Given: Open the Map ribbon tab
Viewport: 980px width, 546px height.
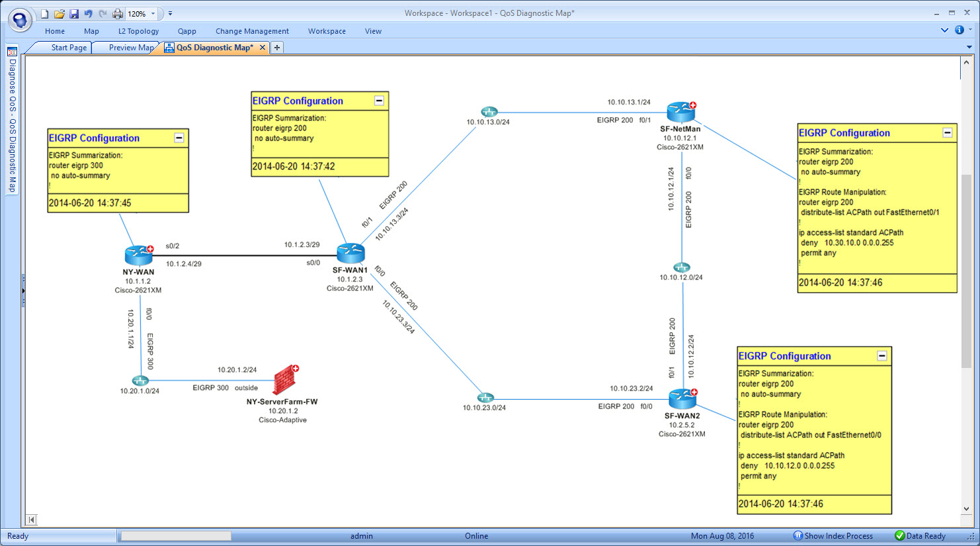Looking at the screenshot, I should pyautogui.click(x=91, y=31).
